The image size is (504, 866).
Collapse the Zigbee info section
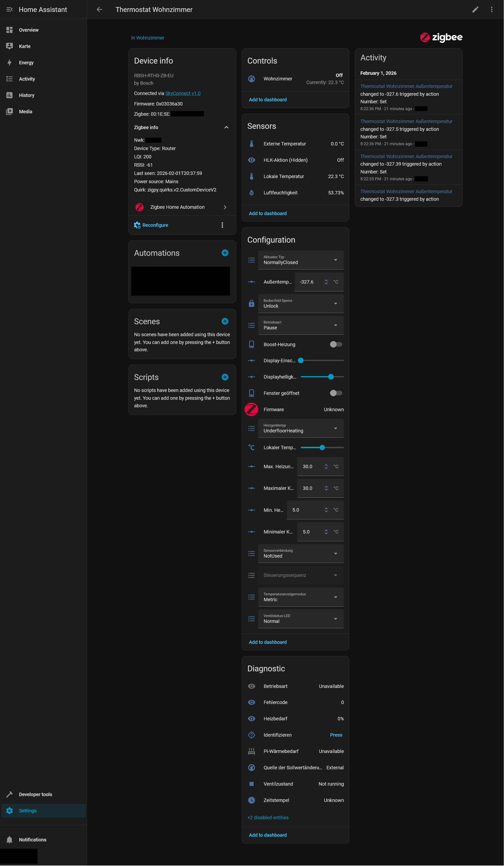click(x=226, y=127)
